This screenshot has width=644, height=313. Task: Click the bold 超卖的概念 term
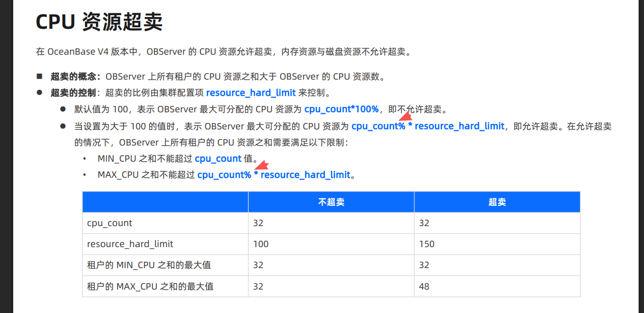[x=75, y=77]
